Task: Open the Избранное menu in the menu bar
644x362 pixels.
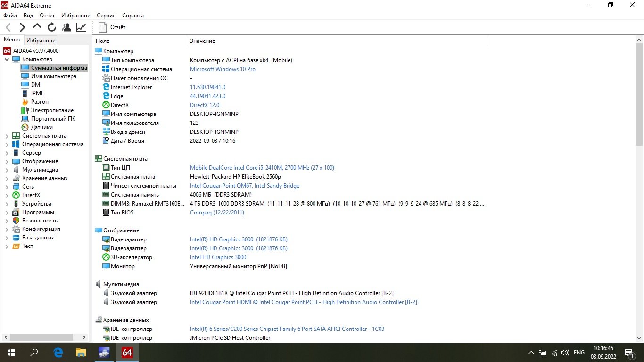Action: pos(75,16)
